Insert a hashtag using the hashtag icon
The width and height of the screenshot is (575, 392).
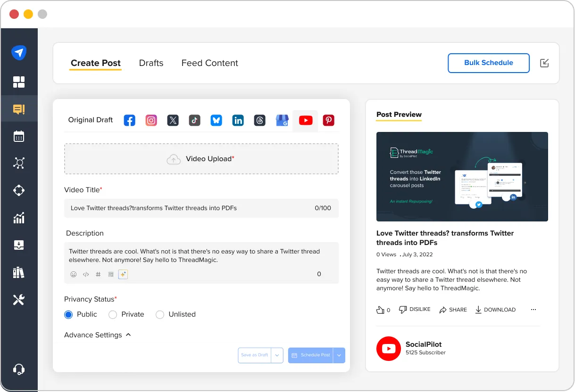(x=98, y=274)
